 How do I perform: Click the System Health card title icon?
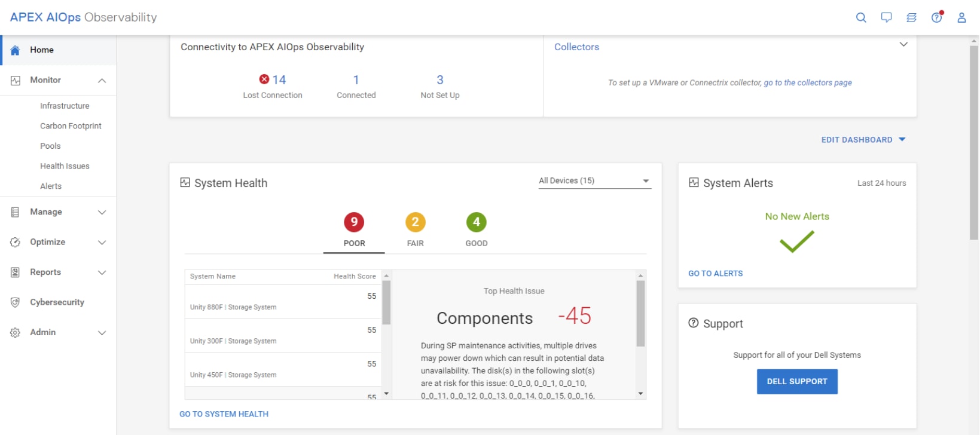[185, 183]
